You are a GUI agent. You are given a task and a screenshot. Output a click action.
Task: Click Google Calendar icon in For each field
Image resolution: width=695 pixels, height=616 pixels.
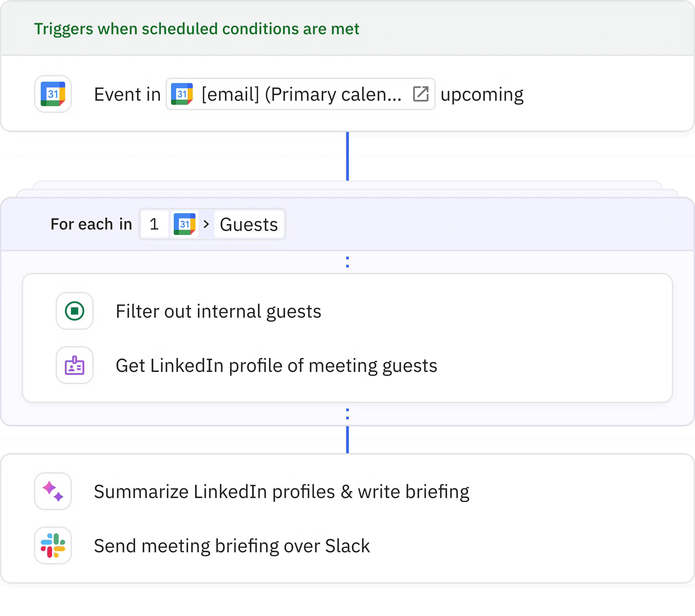pyautogui.click(x=184, y=224)
